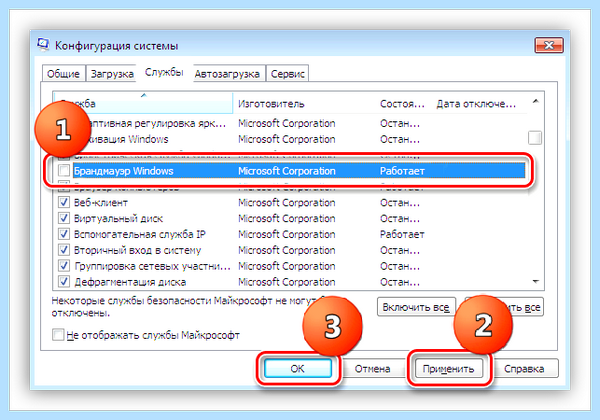Click the scrollbar down arrow in services list

535,282
